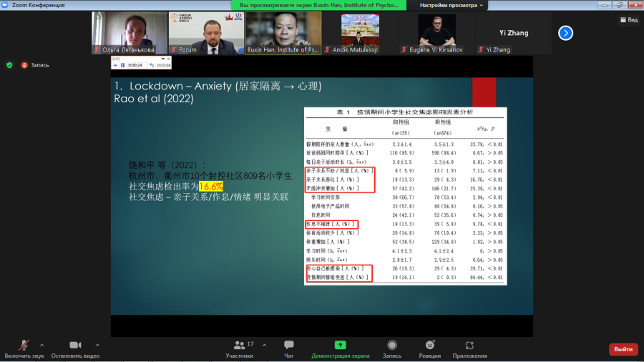Open the Приложения apps panel

click(469, 349)
